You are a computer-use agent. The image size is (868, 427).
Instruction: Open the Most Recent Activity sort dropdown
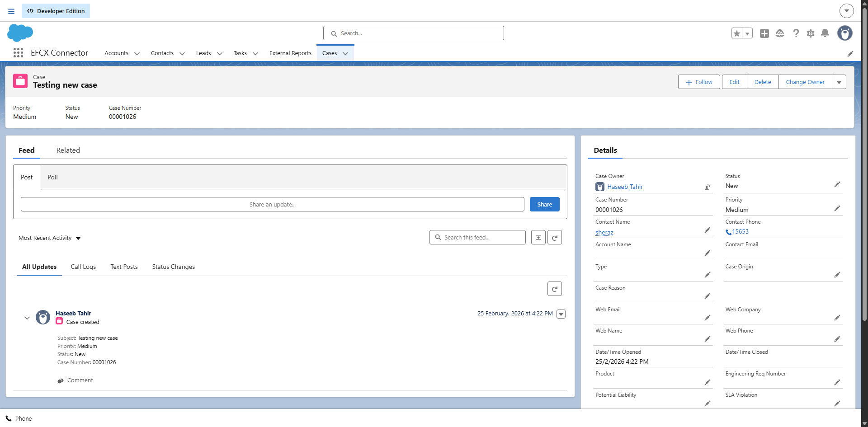coord(50,238)
